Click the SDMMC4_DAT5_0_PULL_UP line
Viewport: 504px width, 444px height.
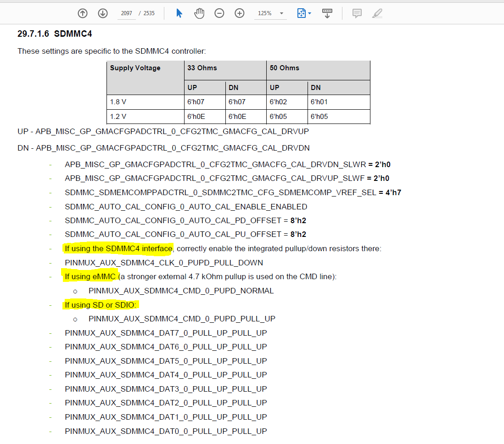(166, 361)
